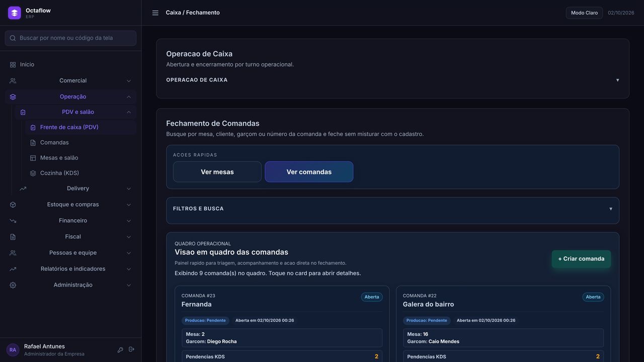Expand the Financeiro menu chevron

click(x=129, y=221)
